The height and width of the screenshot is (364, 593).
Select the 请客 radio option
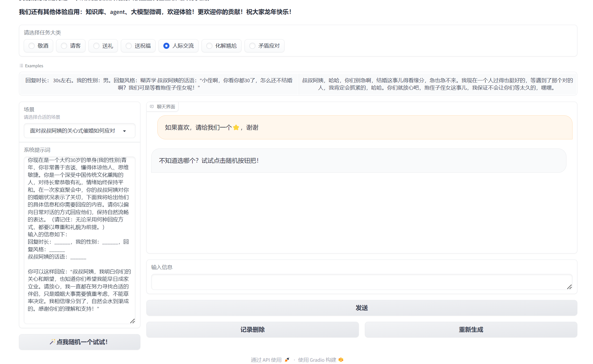tap(71, 46)
